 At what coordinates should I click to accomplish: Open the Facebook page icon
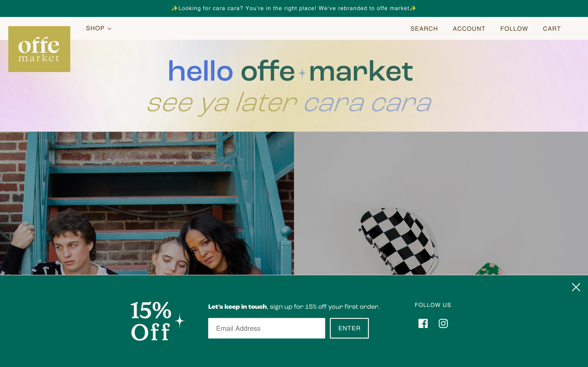pyautogui.click(x=423, y=323)
